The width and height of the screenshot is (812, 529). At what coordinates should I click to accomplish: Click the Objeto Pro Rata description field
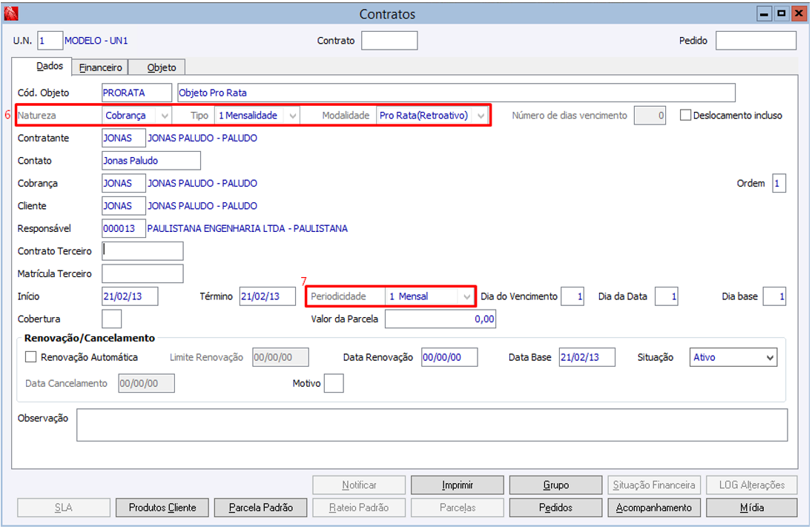click(456, 93)
